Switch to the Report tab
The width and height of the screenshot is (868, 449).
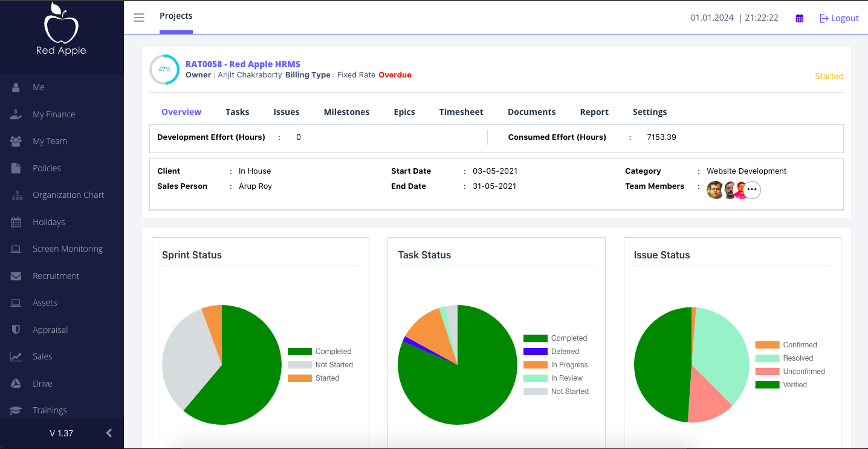tap(594, 112)
